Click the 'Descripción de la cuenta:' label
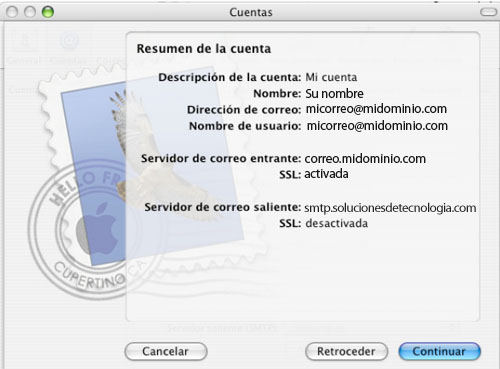The image size is (500, 369). tap(230, 77)
